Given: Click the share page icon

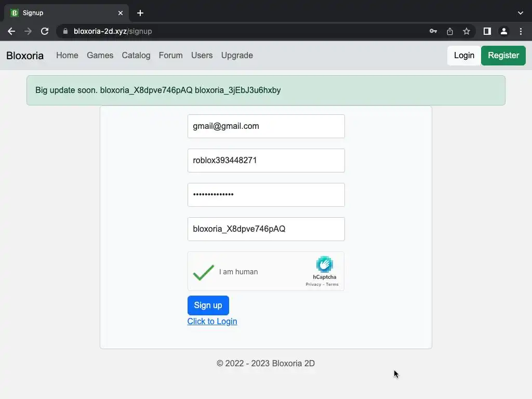Looking at the screenshot, I should tap(450, 31).
